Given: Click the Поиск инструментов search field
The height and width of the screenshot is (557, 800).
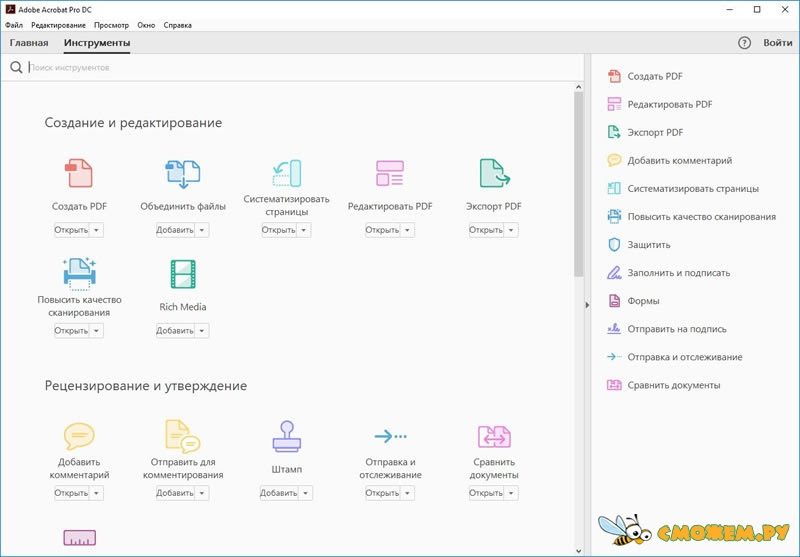Looking at the screenshot, I should coord(304,67).
